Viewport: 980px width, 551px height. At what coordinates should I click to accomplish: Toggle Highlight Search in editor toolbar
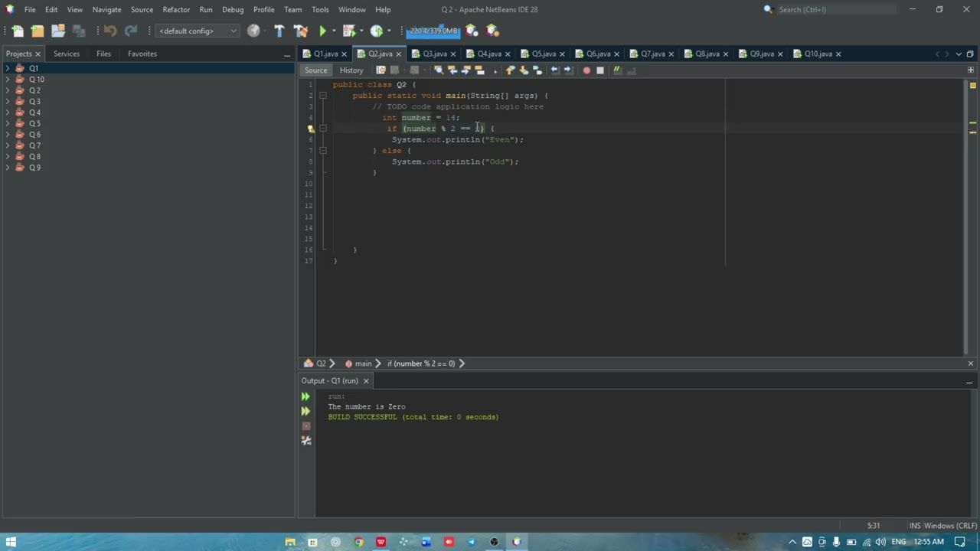[x=480, y=70]
